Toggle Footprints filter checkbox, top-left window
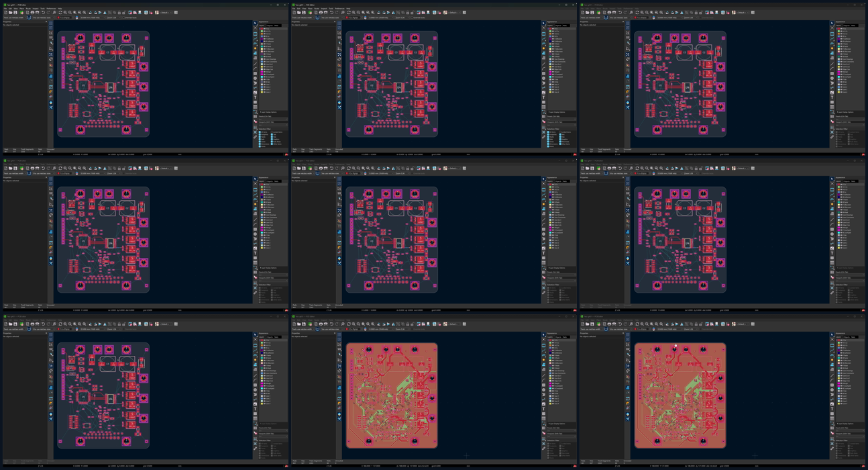Image resolution: width=868 pixels, height=470 pixels. (x=260, y=134)
